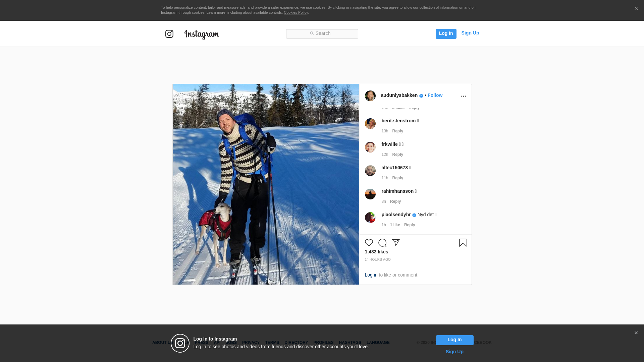Screen dimensions: 644x362
Task: Click the heart like icon
Action: point(369,243)
